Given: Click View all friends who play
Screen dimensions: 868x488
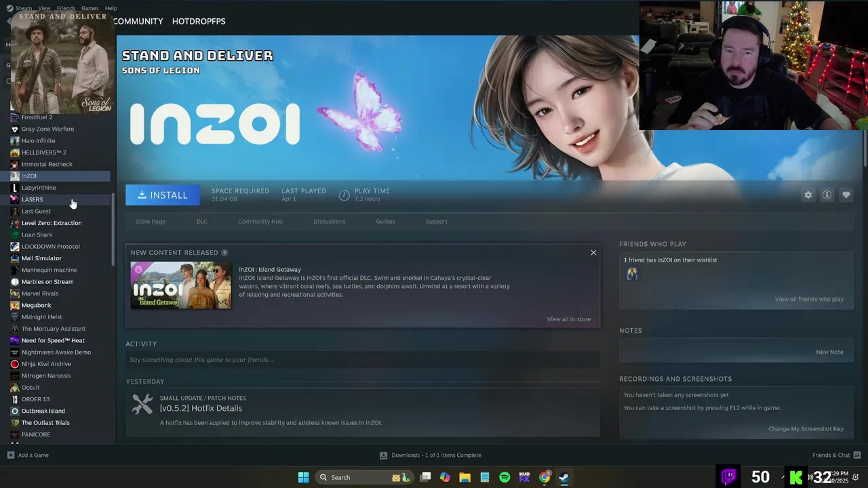Looking at the screenshot, I should [x=809, y=299].
